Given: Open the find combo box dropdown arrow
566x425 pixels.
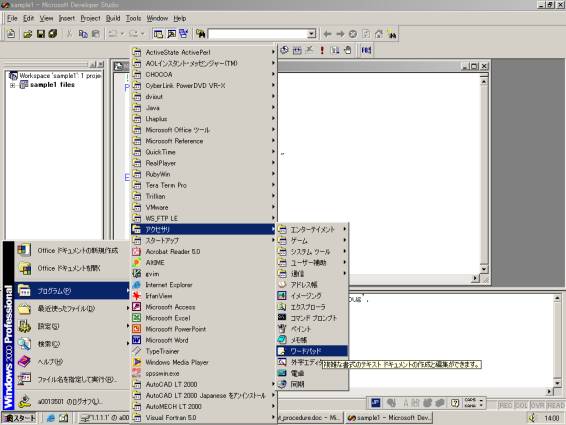Looking at the screenshot, I should pyautogui.click(x=312, y=34).
